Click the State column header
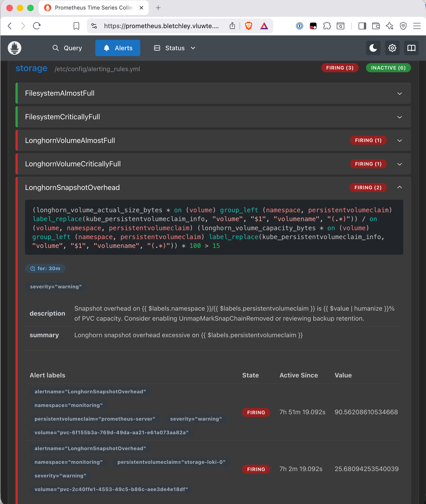 tap(251, 375)
